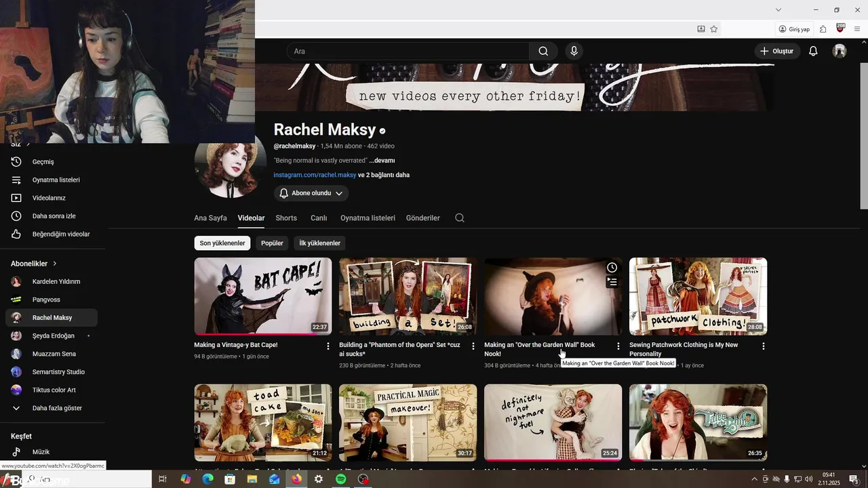Click the Oluştur create button
Viewport: 868px width, 488px height.
tap(777, 51)
